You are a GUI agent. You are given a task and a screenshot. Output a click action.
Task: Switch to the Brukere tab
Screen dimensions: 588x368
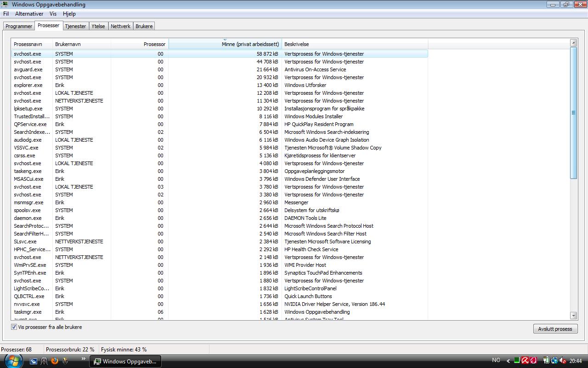(144, 26)
